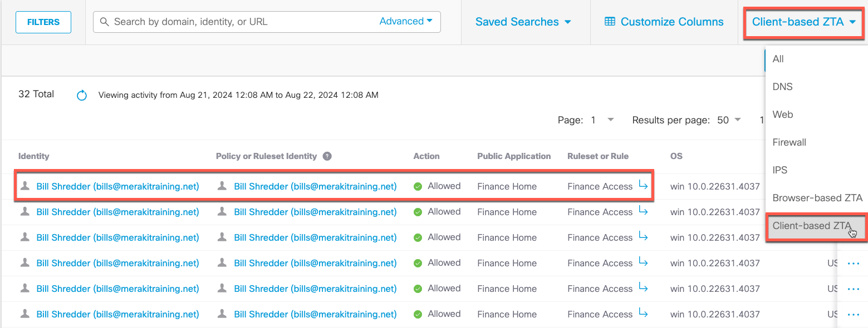The image size is (868, 328).
Task: Click the refresh activity icon
Action: pos(81,95)
